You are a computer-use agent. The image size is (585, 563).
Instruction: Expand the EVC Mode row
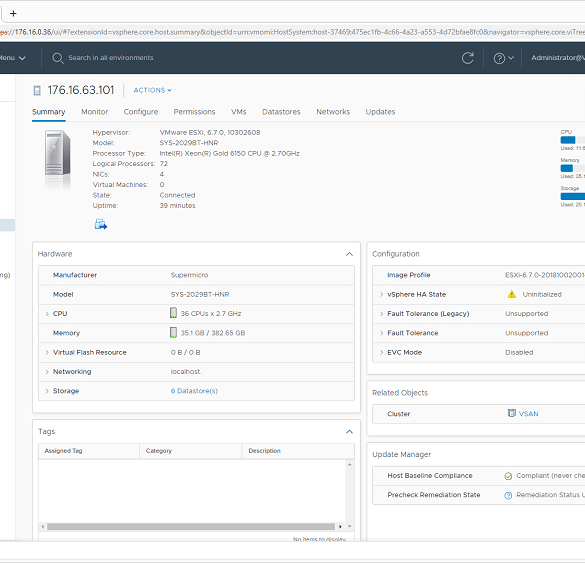pos(381,353)
